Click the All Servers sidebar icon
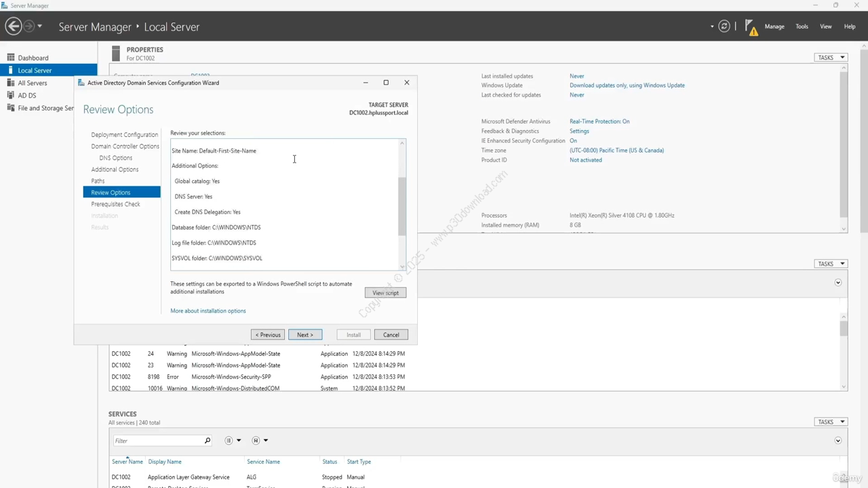Screen dimensions: 868x488 10,83
